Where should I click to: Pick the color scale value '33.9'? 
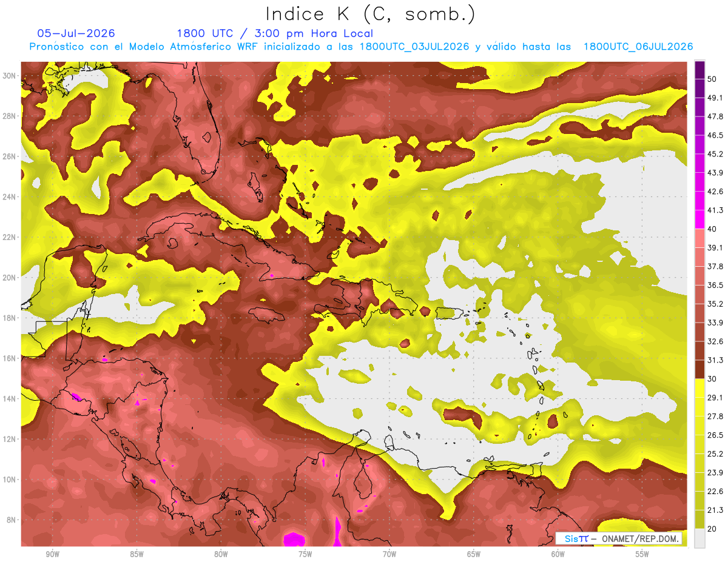(715, 323)
